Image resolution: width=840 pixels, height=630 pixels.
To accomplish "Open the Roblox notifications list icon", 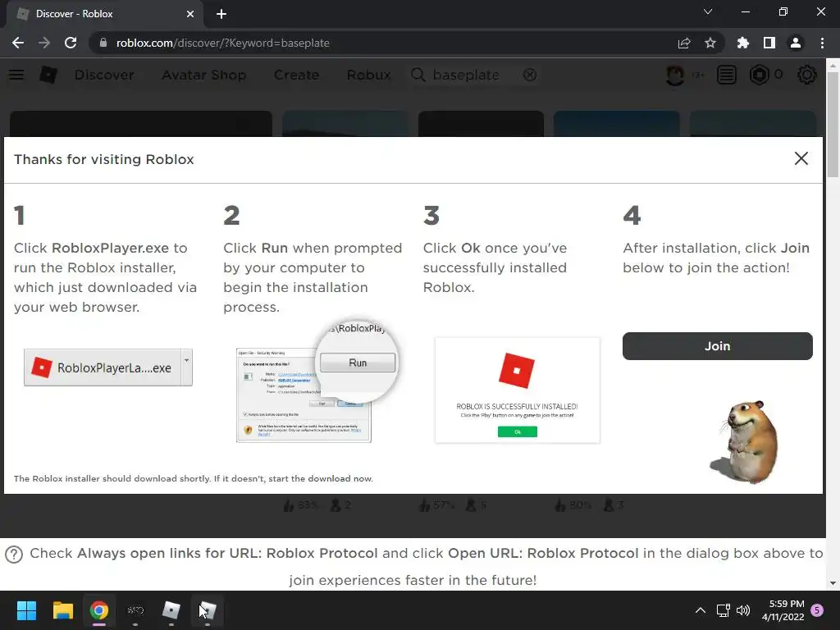I will 727,75.
